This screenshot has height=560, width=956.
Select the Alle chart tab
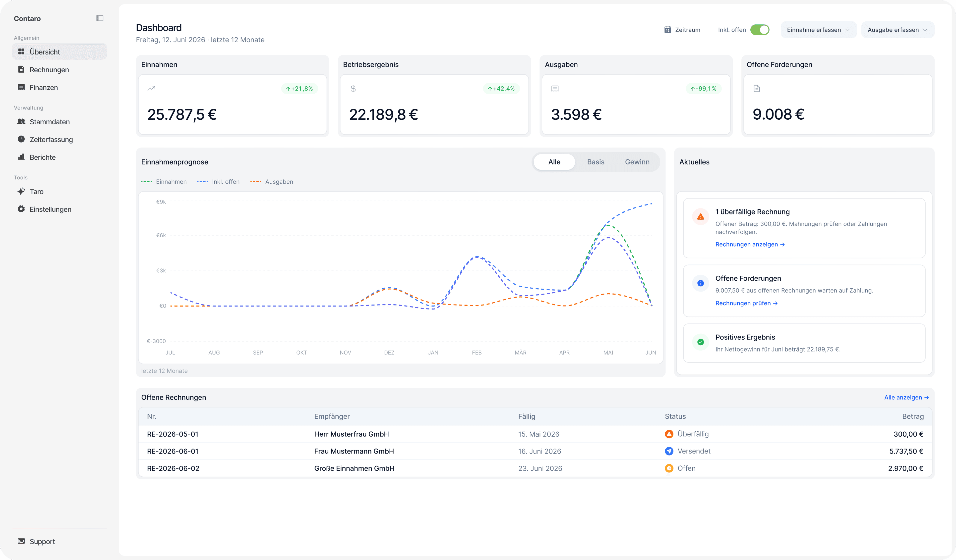554,162
